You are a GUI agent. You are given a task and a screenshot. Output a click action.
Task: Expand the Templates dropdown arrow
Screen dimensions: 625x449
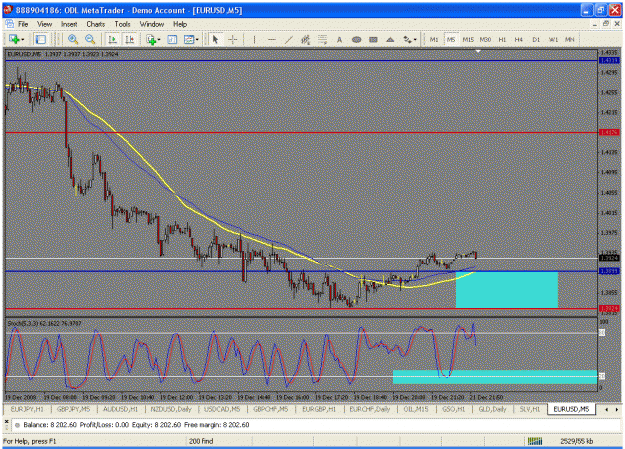click(x=197, y=39)
